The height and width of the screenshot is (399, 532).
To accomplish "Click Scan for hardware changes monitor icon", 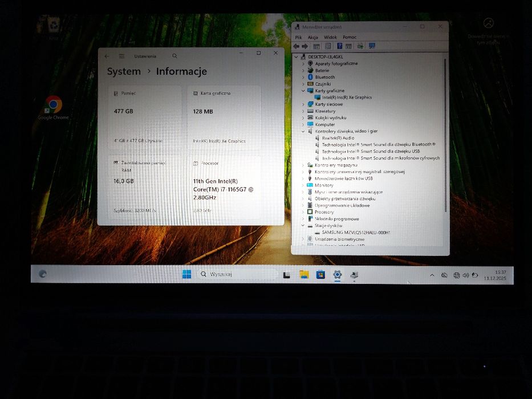I will 372,46.
